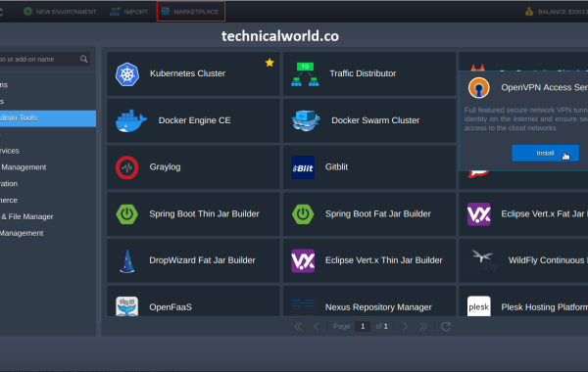The image size is (588, 372).
Task: Click the OpenVPN Access Server icon
Action: (479, 88)
